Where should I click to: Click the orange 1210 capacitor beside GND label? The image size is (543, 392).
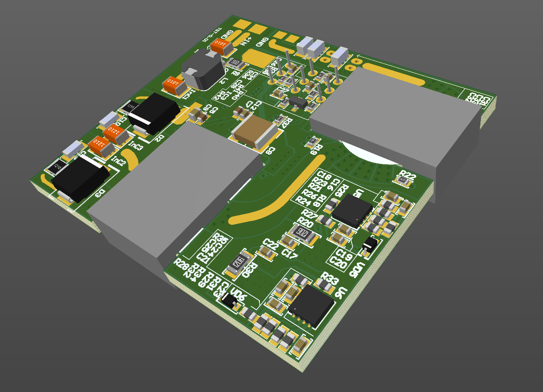(222, 47)
